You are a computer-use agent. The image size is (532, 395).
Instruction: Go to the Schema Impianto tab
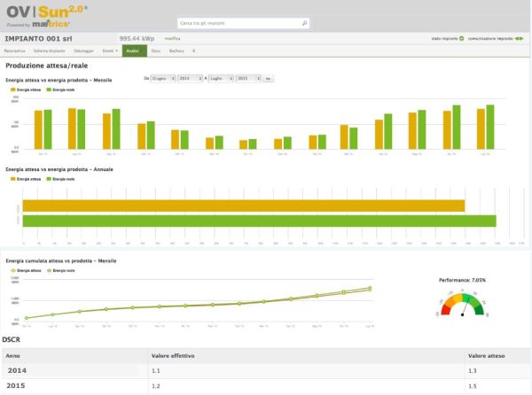[50, 52]
